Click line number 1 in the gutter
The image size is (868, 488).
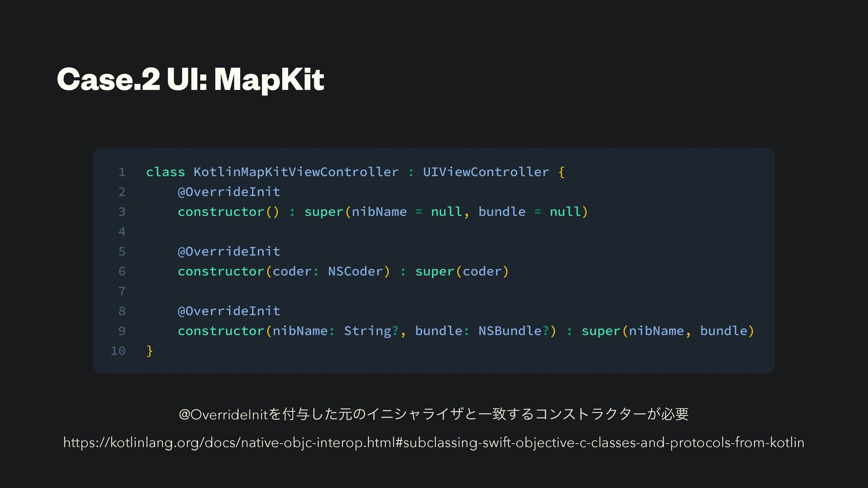122,172
